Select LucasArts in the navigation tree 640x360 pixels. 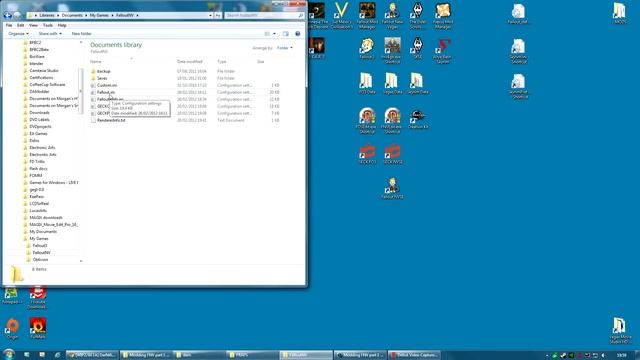click(x=38, y=211)
